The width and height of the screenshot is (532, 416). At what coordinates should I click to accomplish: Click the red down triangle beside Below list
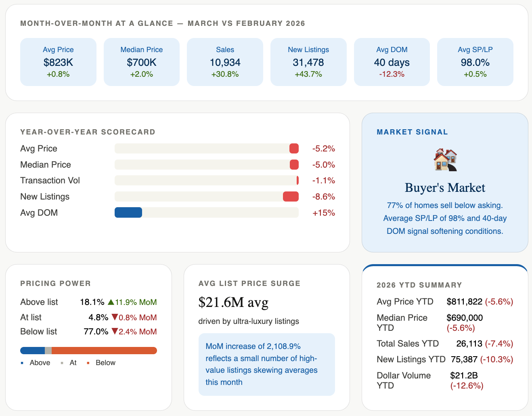point(115,332)
